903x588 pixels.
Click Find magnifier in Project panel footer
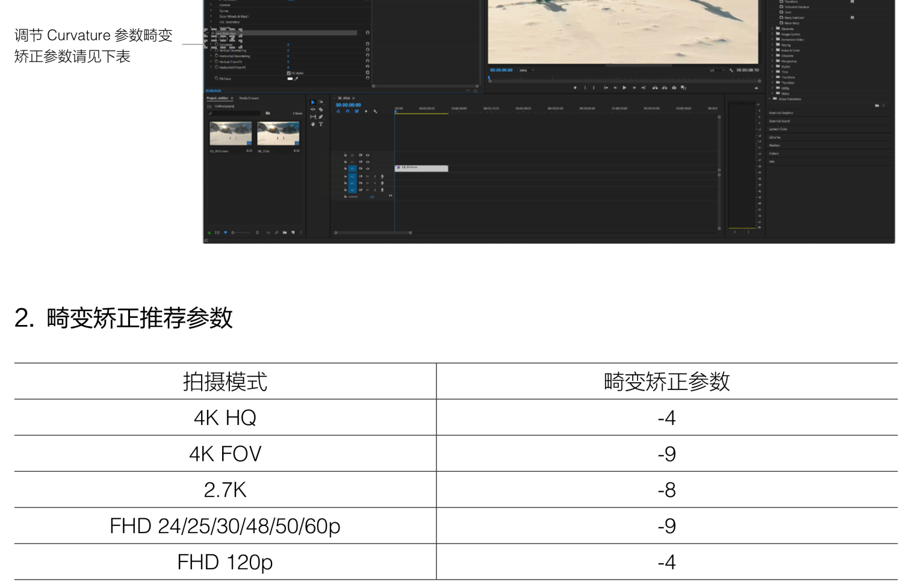point(277,232)
